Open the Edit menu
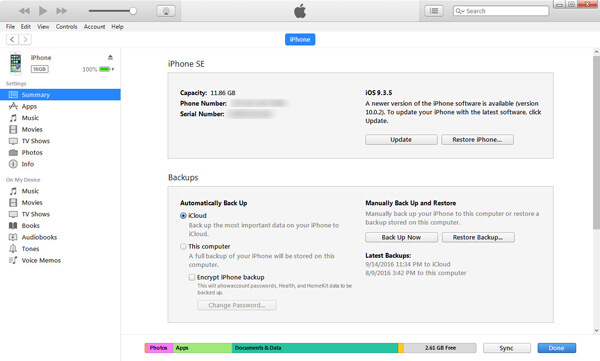600x361 pixels. [x=26, y=26]
